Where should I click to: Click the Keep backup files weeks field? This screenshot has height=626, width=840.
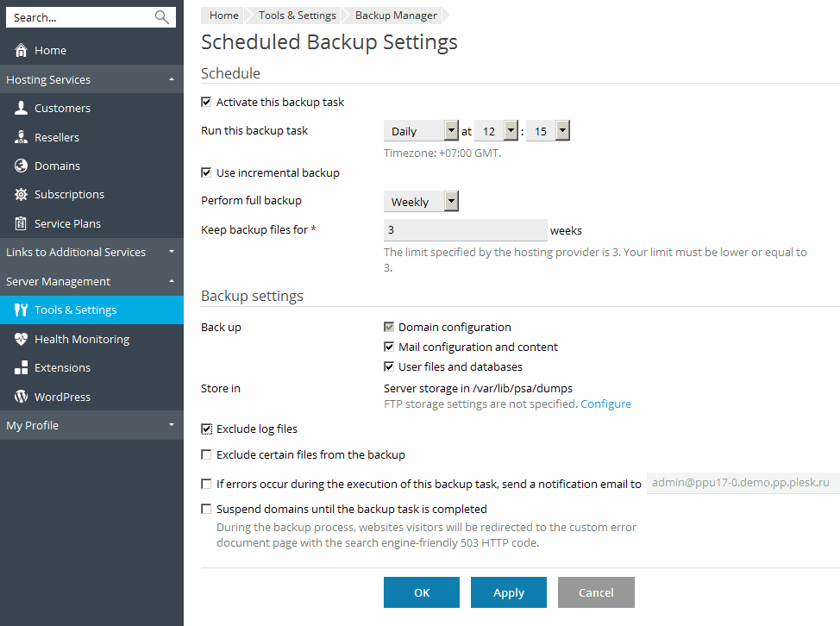465,230
